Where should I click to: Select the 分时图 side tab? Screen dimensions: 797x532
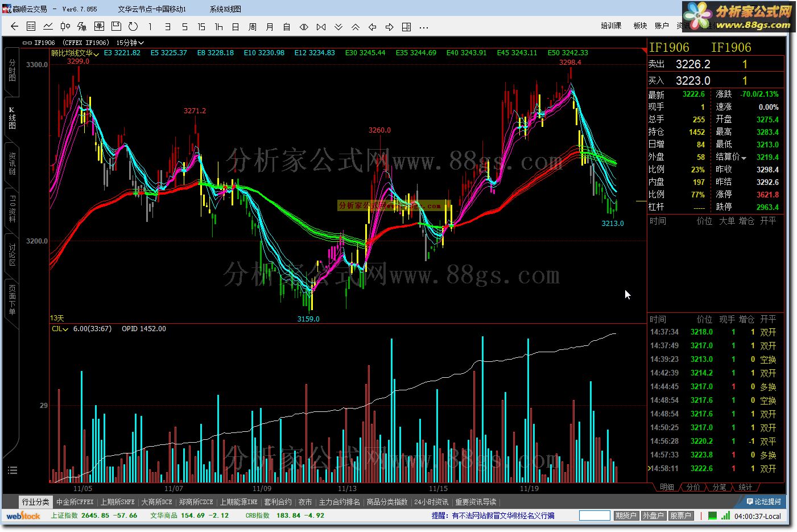click(12, 71)
